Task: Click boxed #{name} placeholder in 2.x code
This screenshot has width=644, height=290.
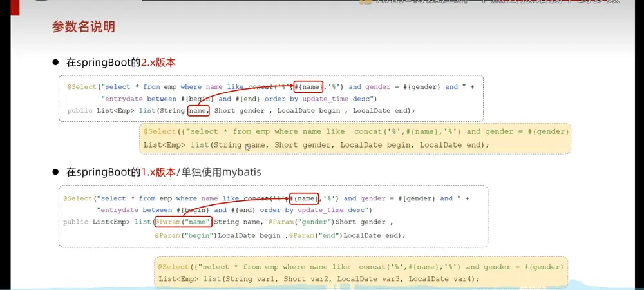Action: point(308,86)
